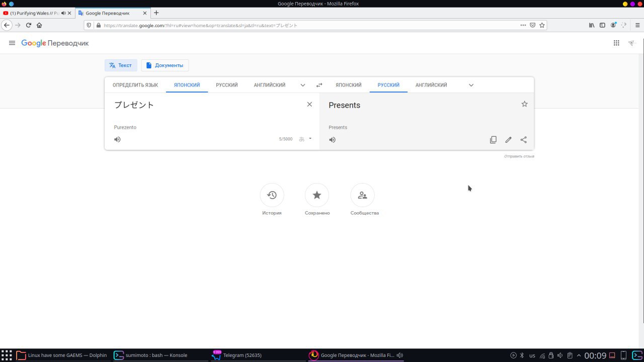This screenshot has width=644, height=362.
Task: Go back in Firefox
Action: coord(7,25)
